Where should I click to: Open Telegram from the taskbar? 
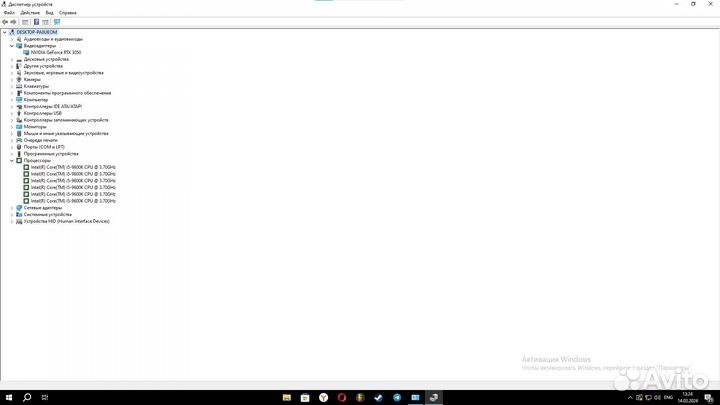click(397, 398)
